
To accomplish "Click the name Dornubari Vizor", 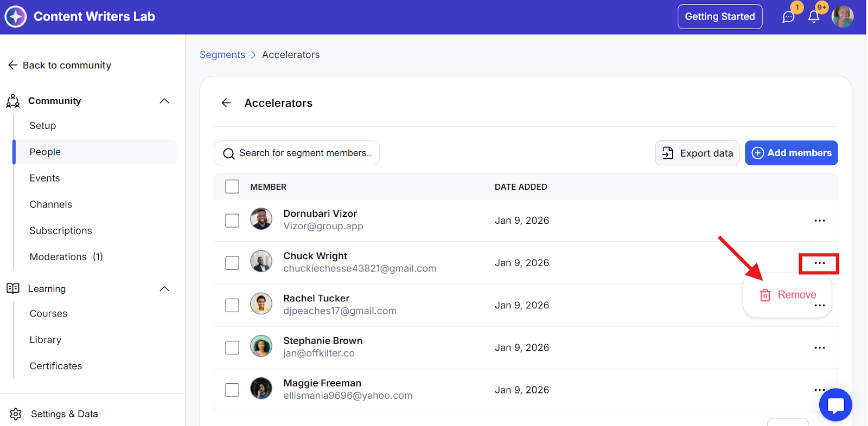I will click(x=320, y=214).
